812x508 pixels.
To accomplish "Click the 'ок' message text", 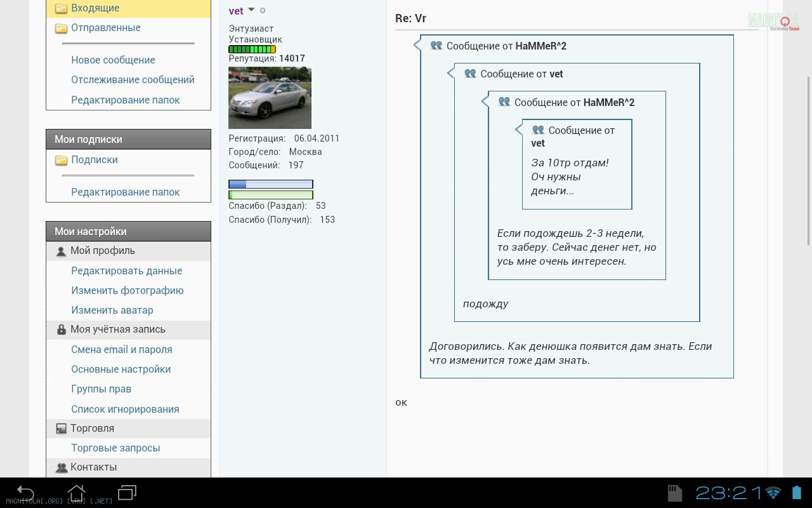I will (x=401, y=402).
